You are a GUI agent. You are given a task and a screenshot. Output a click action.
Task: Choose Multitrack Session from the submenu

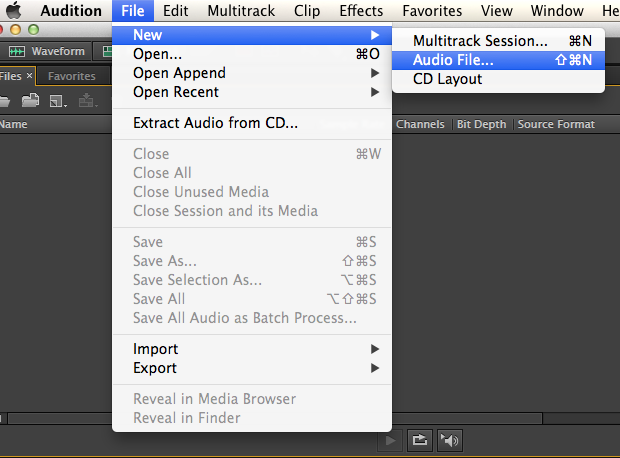point(480,41)
